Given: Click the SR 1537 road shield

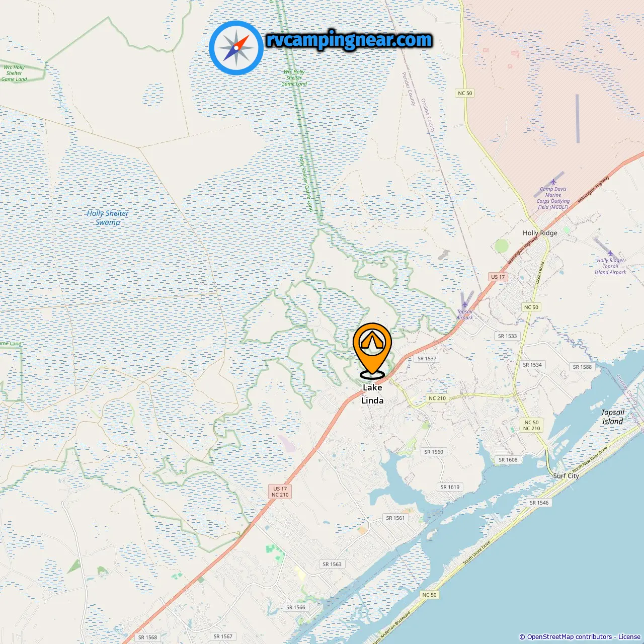Looking at the screenshot, I should coord(427,359).
